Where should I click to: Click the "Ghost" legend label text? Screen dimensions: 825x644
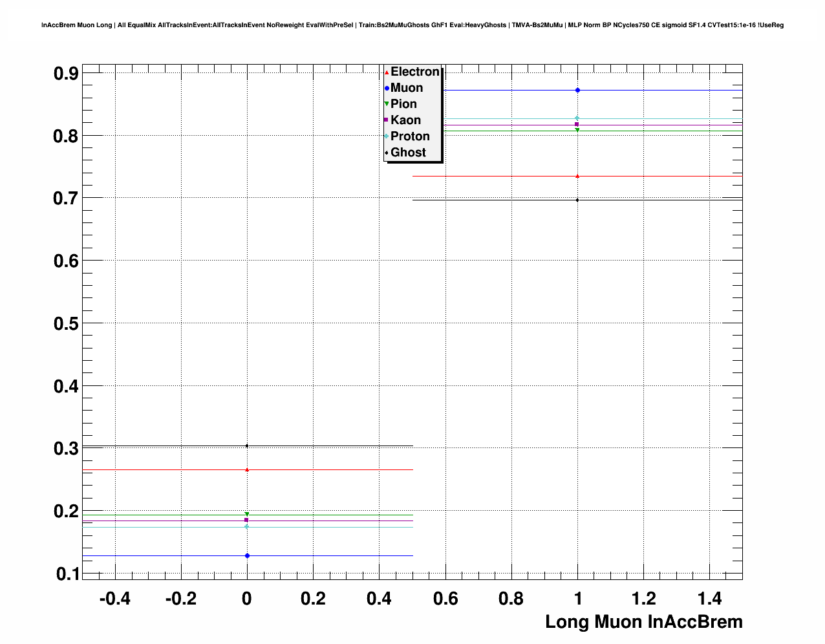click(x=408, y=153)
